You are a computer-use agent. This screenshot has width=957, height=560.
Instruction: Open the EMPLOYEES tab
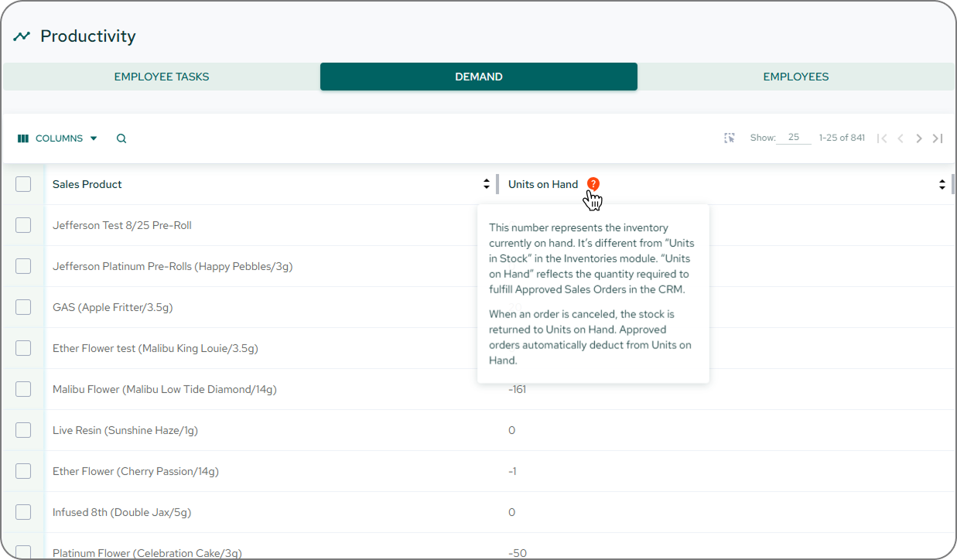[x=796, y=77]
